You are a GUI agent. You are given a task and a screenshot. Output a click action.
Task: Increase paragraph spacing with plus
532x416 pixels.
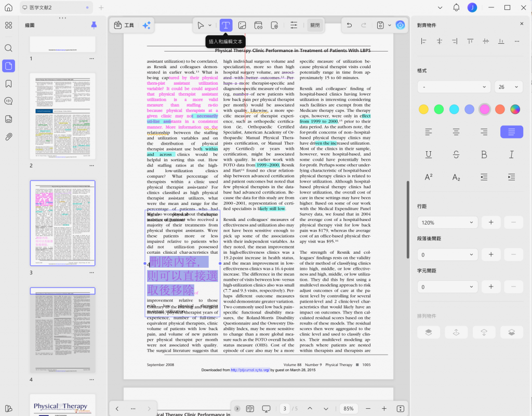[491, 255]
